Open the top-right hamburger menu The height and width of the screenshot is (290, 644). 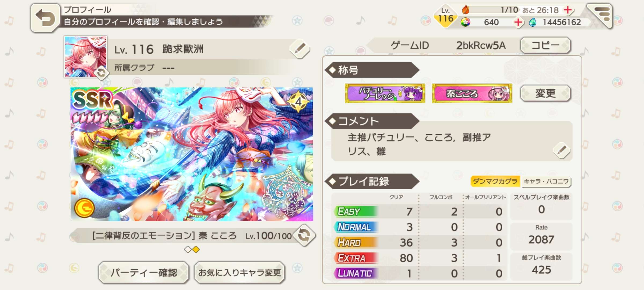coord(601,15)
